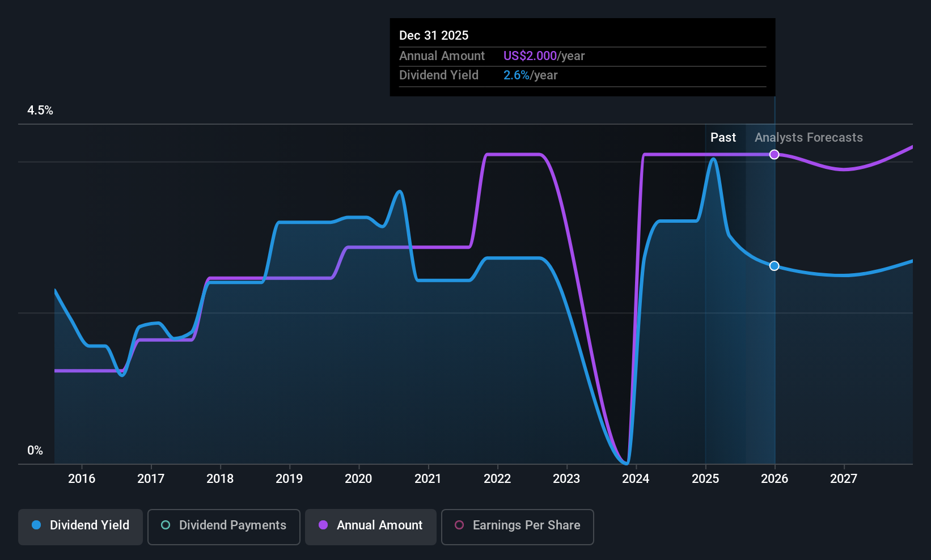The width and height of the screenshot is (931, 560).
Task: Click the blue Dividend Yield legend dot
Action: click(x=36, y=525)
